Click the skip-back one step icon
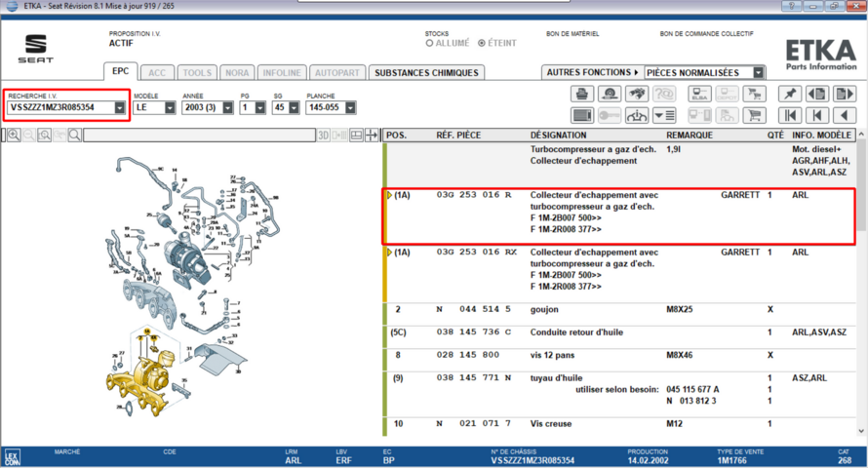868x468 pixels. point(817,115)
